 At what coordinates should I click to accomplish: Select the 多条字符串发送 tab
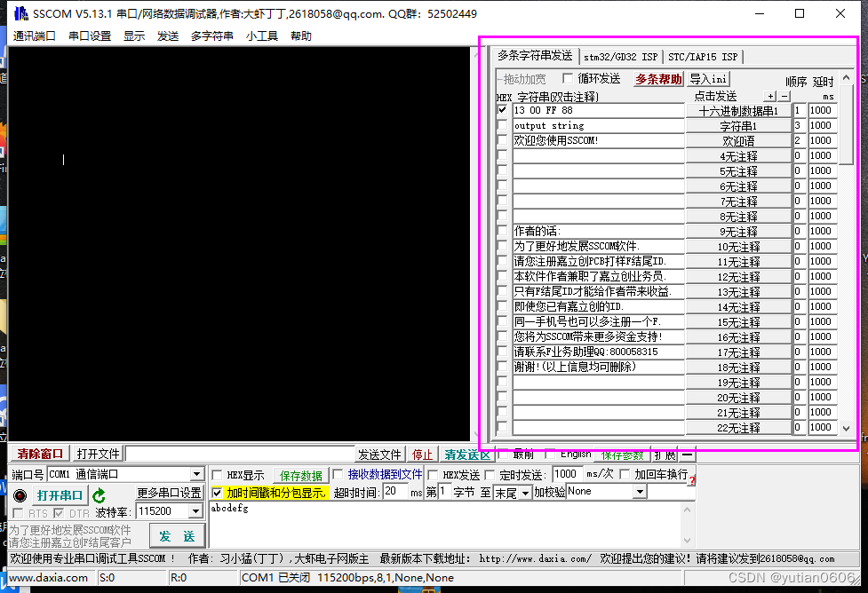535,56
